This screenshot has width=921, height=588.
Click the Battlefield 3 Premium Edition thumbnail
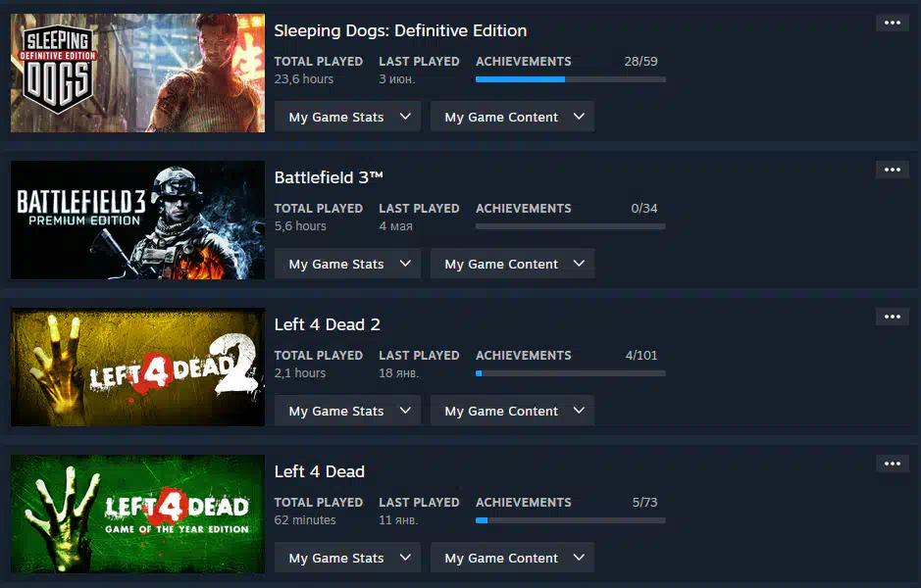point(137,220)
